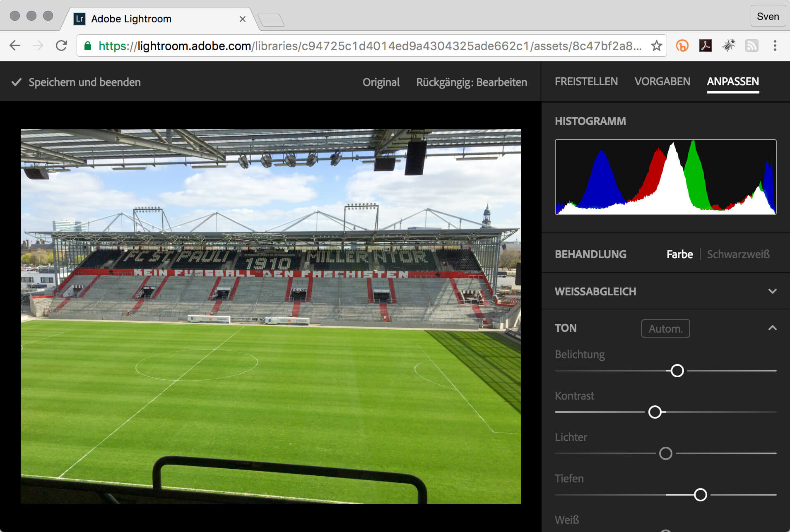Image resolution: width=790 pixels, height=532 pixels.
Task: Click the lightroom.adobe.com address bar
Action: coord(371,46)
